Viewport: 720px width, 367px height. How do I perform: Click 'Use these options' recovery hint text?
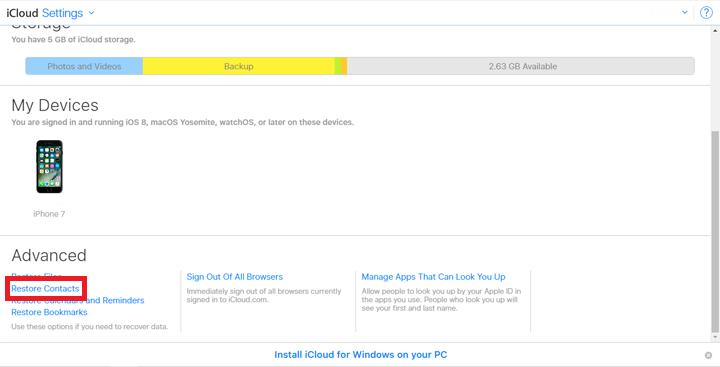[x=90, y=327]
